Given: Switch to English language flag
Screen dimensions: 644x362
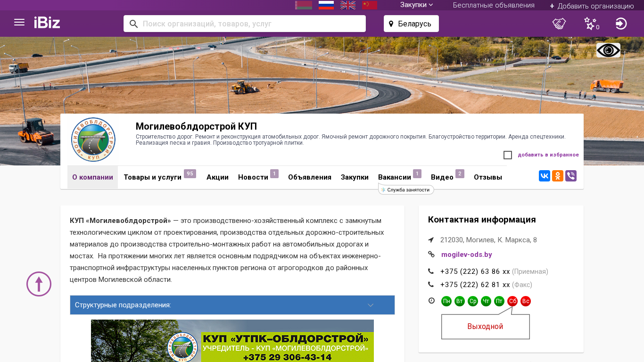Looking at the screenshot, I should 348,5.
